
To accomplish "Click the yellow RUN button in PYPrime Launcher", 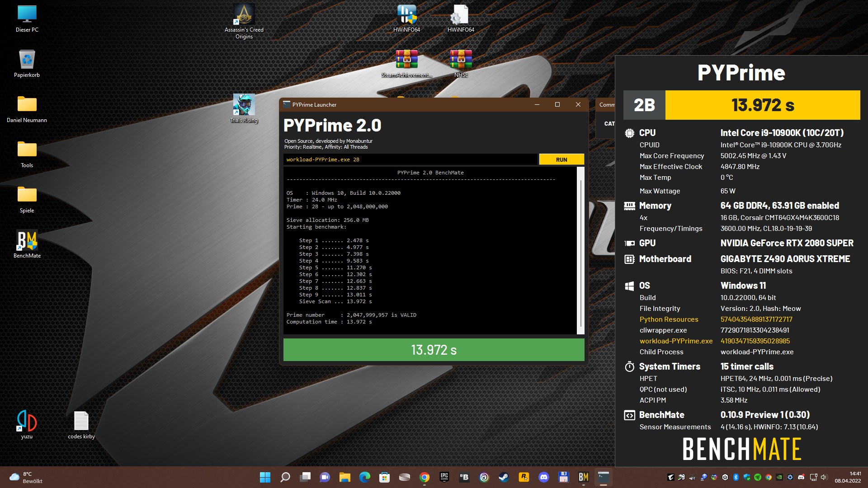I will 561,160.
